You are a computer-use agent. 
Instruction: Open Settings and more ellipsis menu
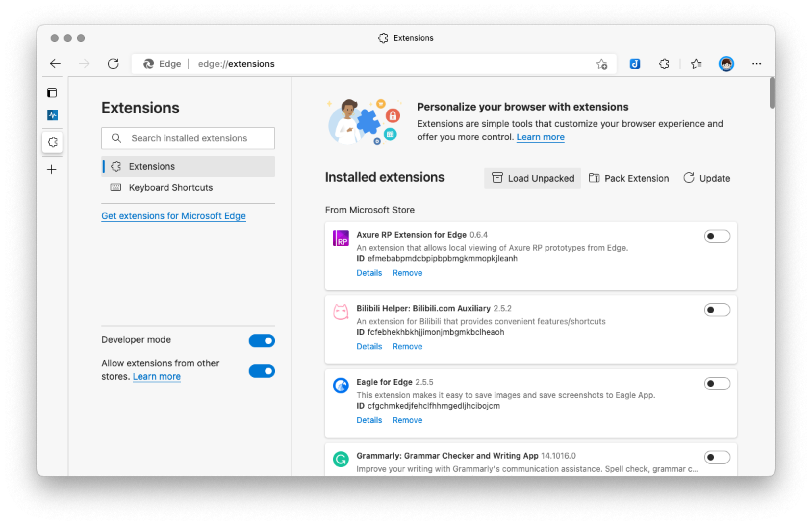point(756,64)
